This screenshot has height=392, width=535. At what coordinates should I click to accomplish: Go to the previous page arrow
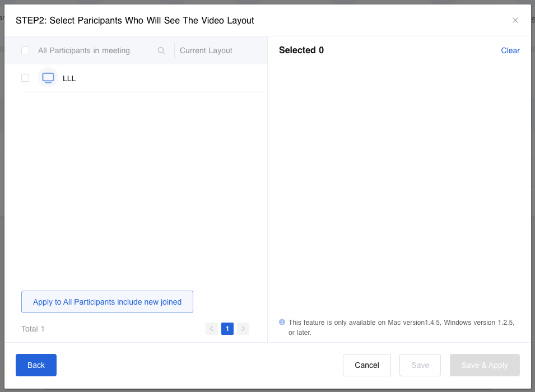(212, 329)
